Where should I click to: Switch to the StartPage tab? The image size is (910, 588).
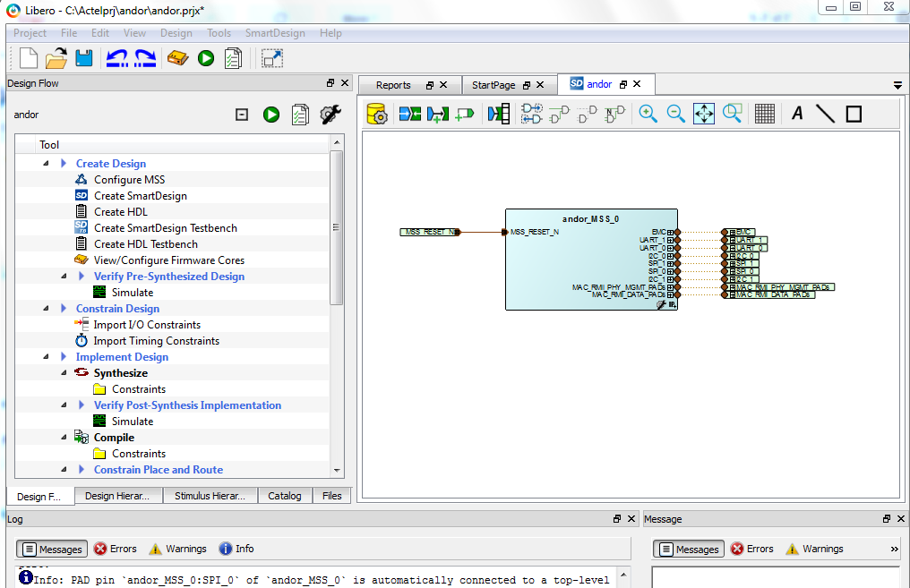pyautogui.click(x=494, y=85)
